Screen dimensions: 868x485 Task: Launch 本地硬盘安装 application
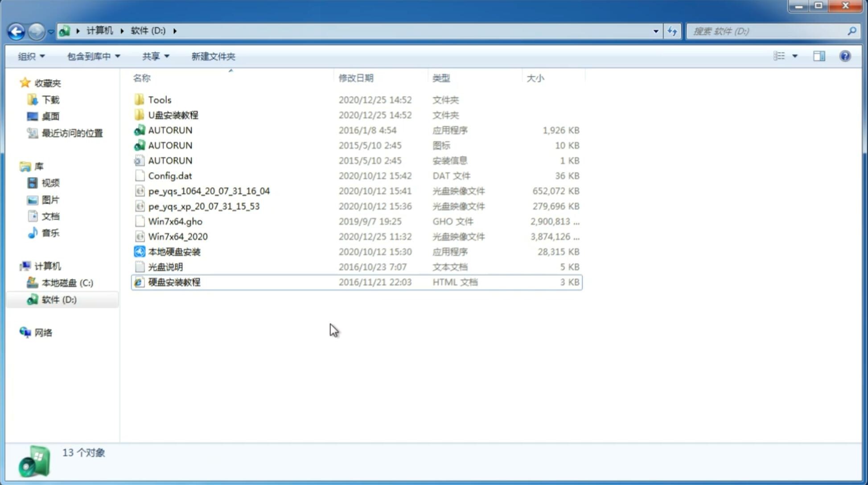pyautogui.click(x=174, y=251)
